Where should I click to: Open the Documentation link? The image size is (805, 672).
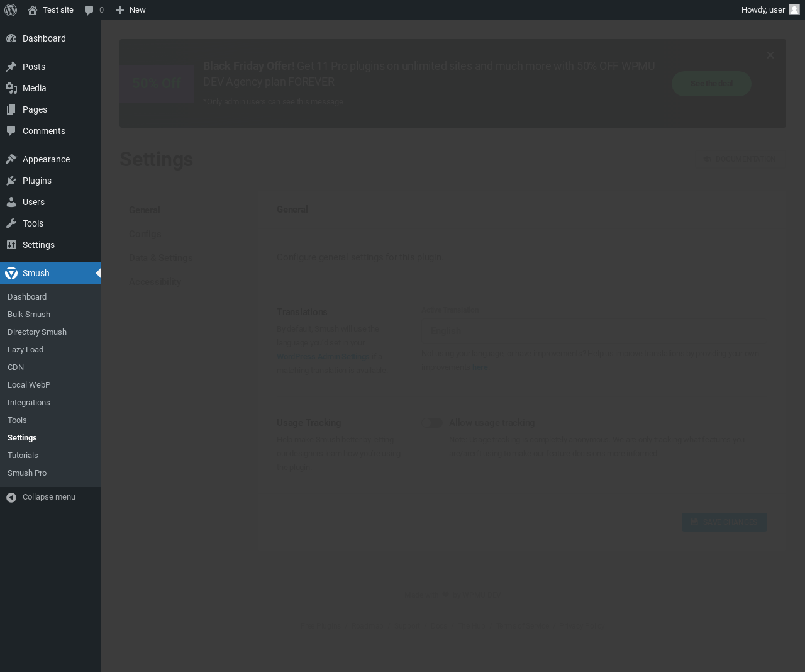click(x=740, y=159)
